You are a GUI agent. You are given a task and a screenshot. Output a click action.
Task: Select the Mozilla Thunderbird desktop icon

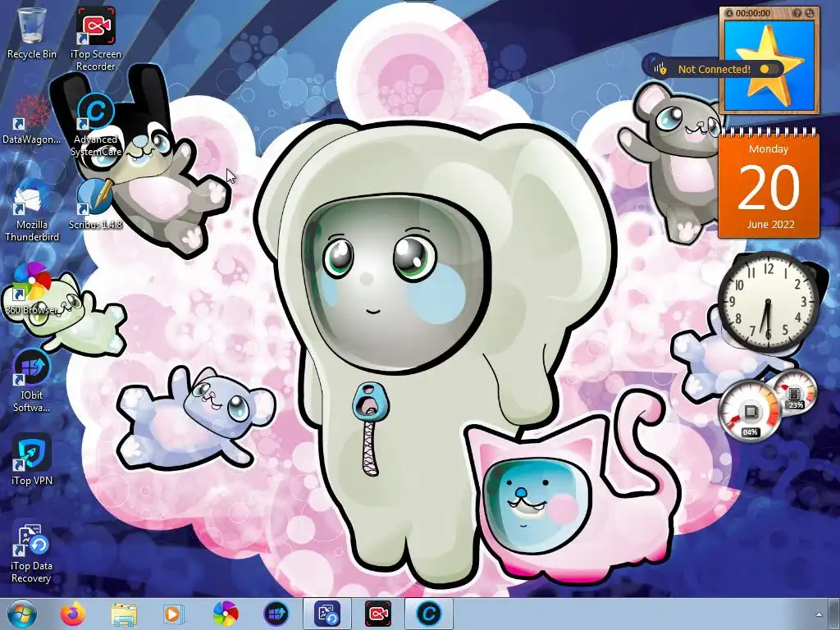32,210
